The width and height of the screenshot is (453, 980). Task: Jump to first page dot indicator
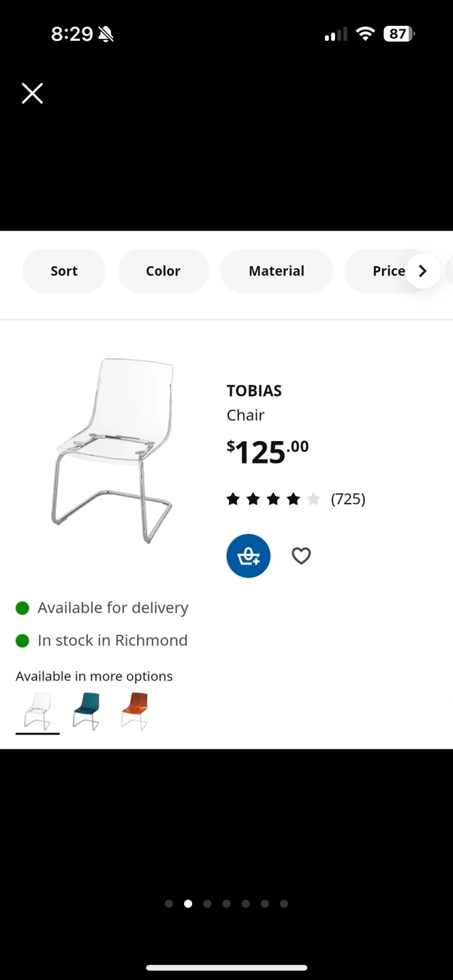pyautogui.click(x=169, y=904)
